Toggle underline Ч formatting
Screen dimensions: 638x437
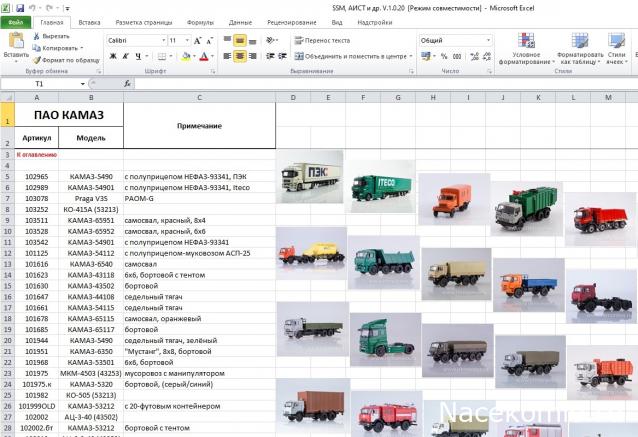click(x=138, y=56)
